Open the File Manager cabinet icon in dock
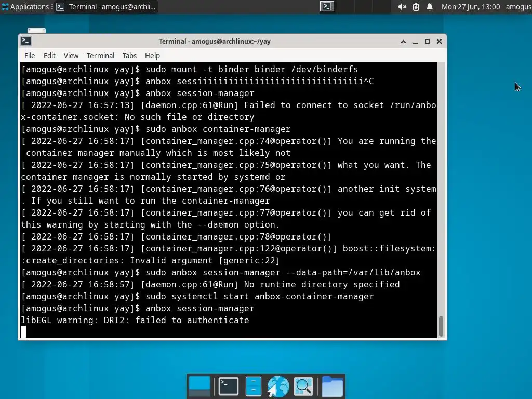Image resolution: width=532 pixels, height=399 pixels. coord(253,386)
